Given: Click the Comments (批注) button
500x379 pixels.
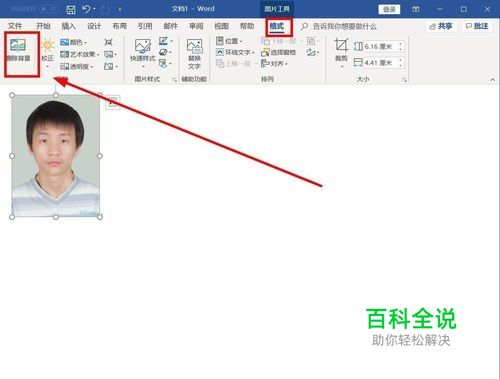Looking at the screenshot, I should 477,26.
